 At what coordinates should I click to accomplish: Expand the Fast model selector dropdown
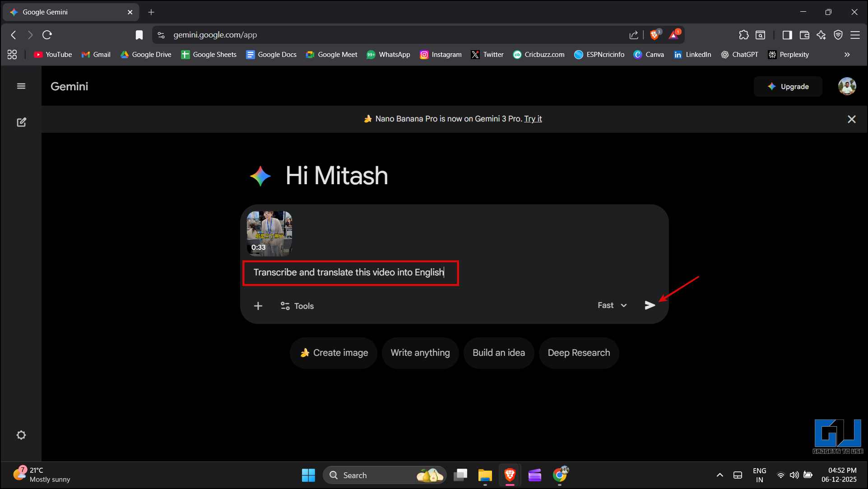[612, 305]
